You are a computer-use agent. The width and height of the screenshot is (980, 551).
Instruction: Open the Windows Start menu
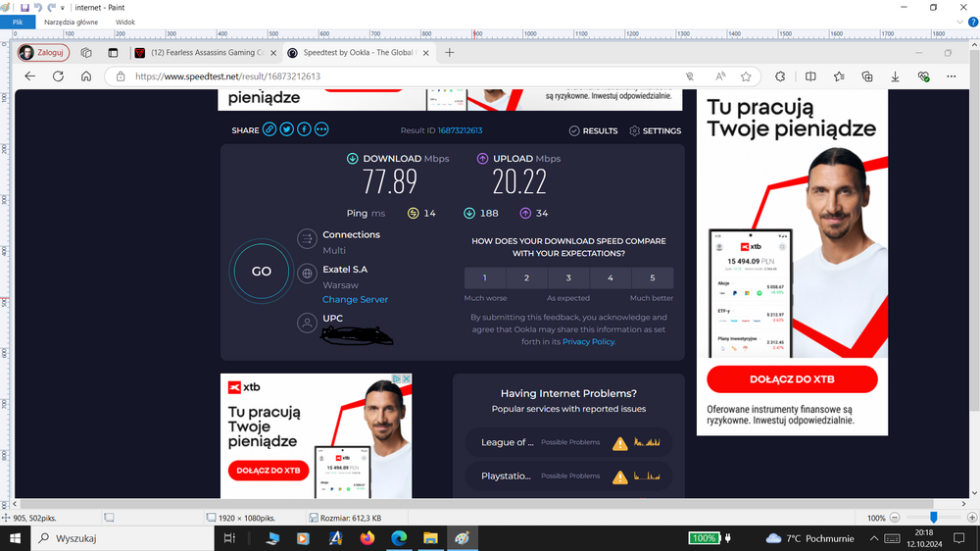pyautogui.click(x=15, y=538)
